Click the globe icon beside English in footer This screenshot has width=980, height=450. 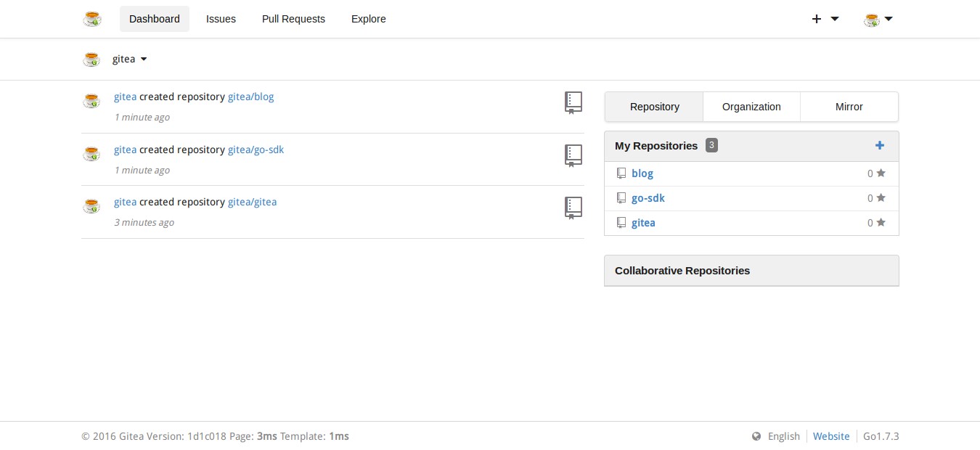(x=756, y=436)
